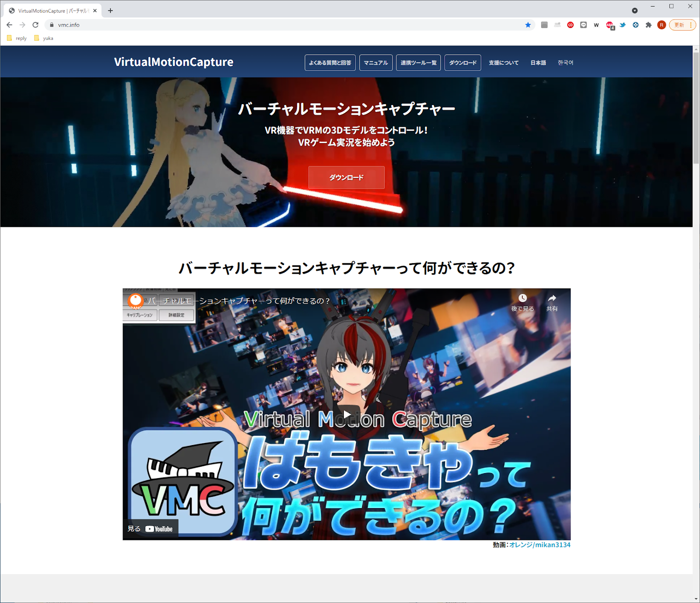Open 支援について nav link
This screenshot has width=700, height=603.
pyautogui.click(x=504, y=63)
